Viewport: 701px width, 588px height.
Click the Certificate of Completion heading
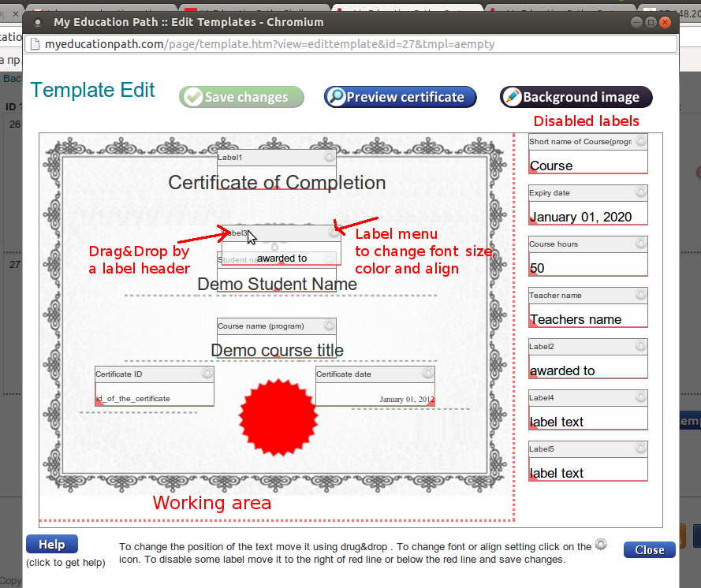277,183
